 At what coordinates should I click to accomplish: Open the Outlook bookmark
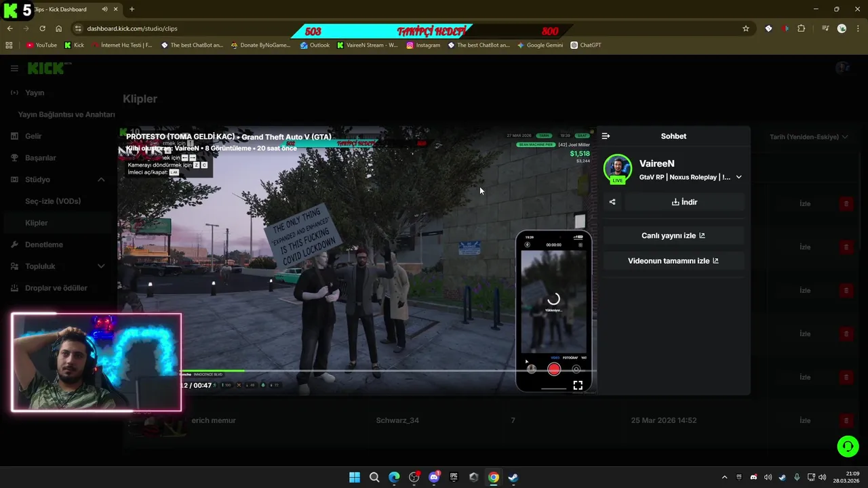(x=315, y=45)
